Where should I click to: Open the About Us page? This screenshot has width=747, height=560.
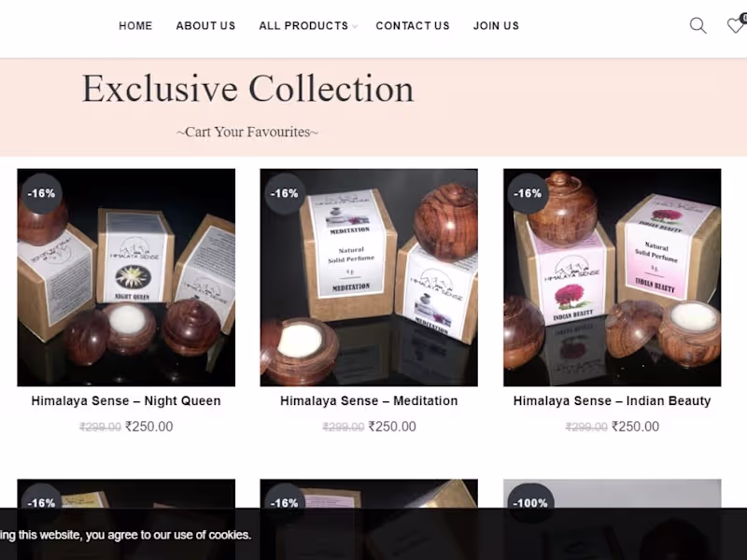click(205, 26)
